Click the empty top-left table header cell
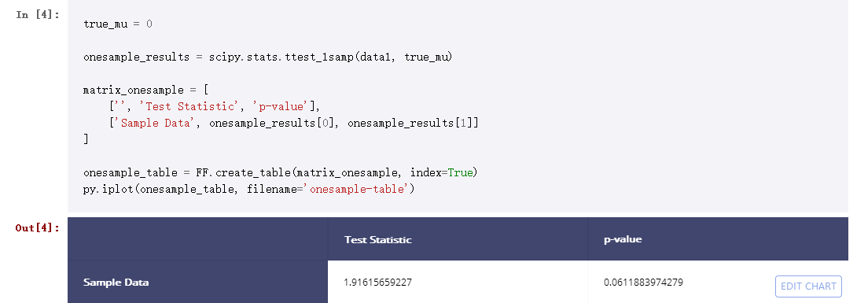 click(x=197, y=239)
